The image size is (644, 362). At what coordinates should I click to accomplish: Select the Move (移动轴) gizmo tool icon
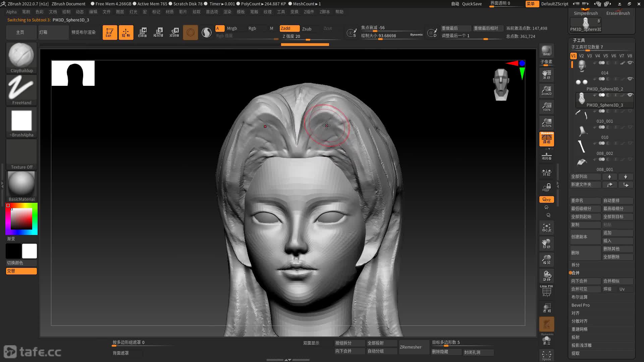(142, 33)
